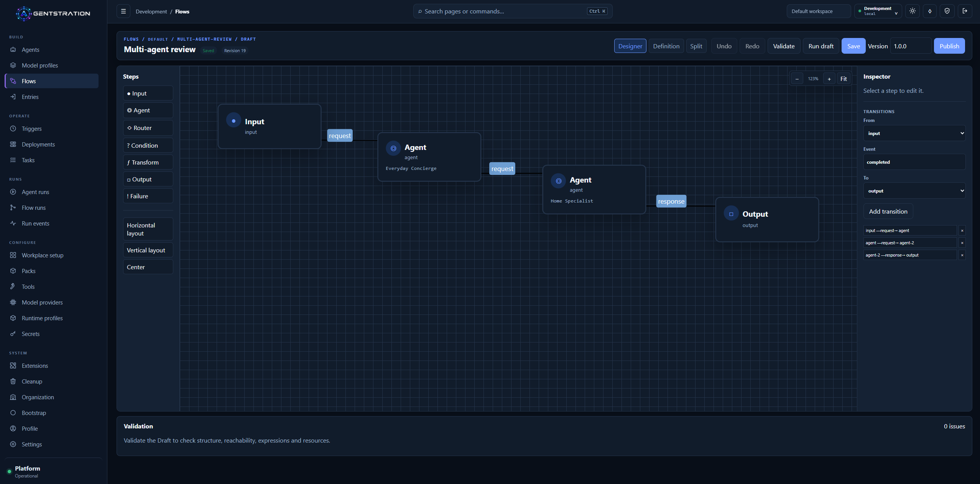980x484 pixels.
Task: Open Cleanup page
Action: (x=51, y=381)
